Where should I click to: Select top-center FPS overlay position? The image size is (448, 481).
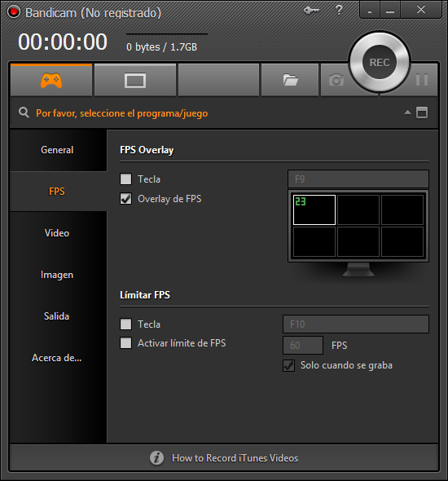[x=358, y=210]
